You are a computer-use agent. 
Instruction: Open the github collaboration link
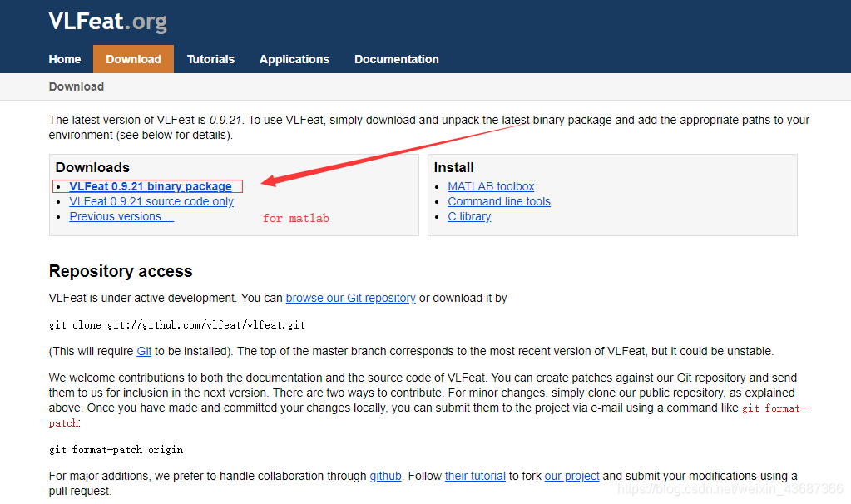pos(385,476)
